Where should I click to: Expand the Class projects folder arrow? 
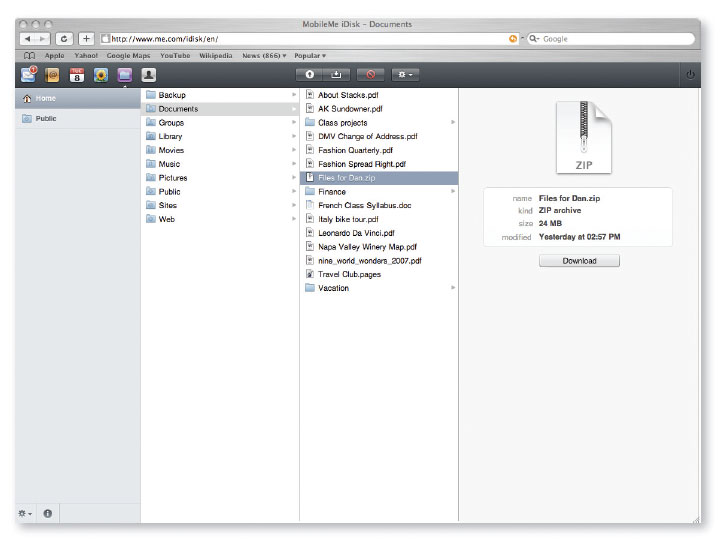click(453, 122)
